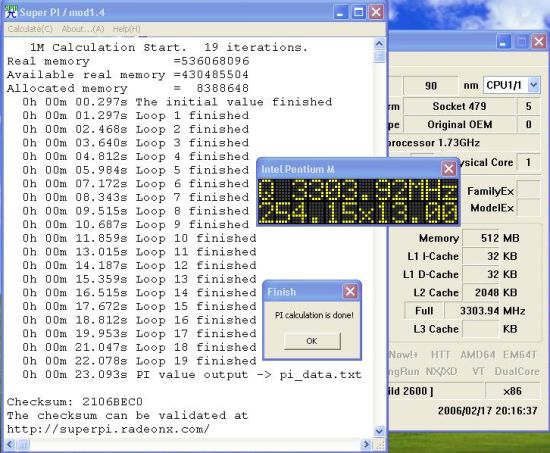The image size is (550, 453).
Task: Click the PI calculation is done! message
Action: [314, 315]
